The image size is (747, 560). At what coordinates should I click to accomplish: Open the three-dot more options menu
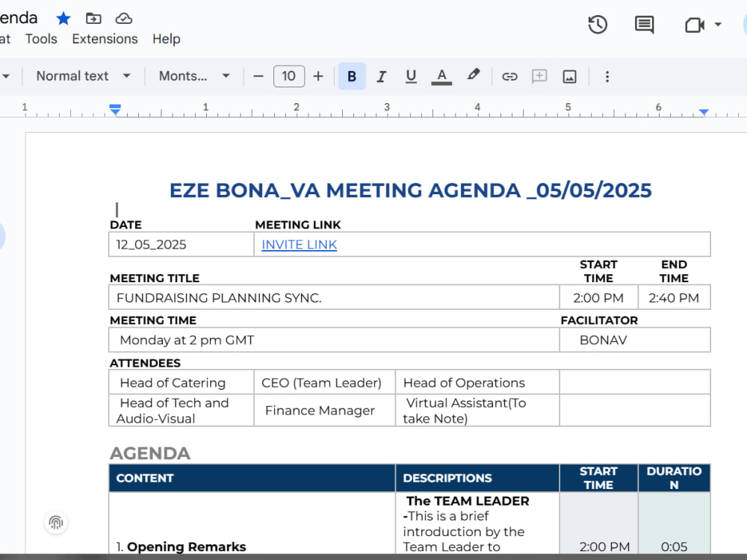(x=607, y=77)
